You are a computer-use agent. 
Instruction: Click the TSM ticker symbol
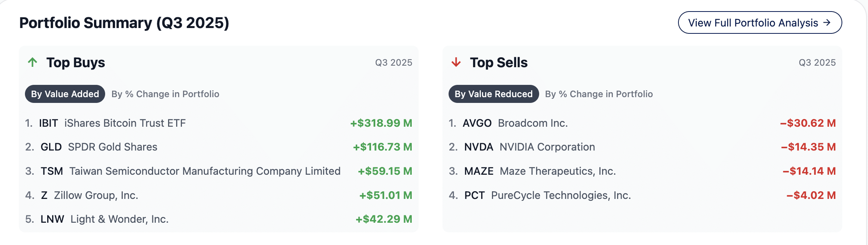[52, 171]
